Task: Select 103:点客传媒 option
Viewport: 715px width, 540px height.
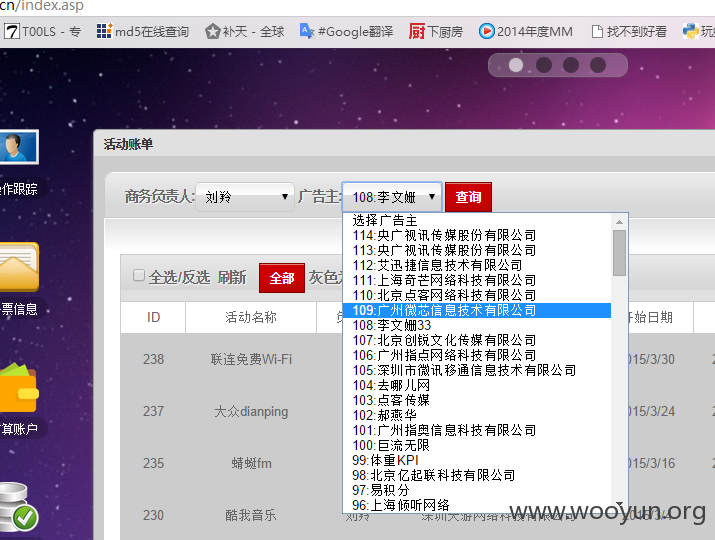Action: 477,400
